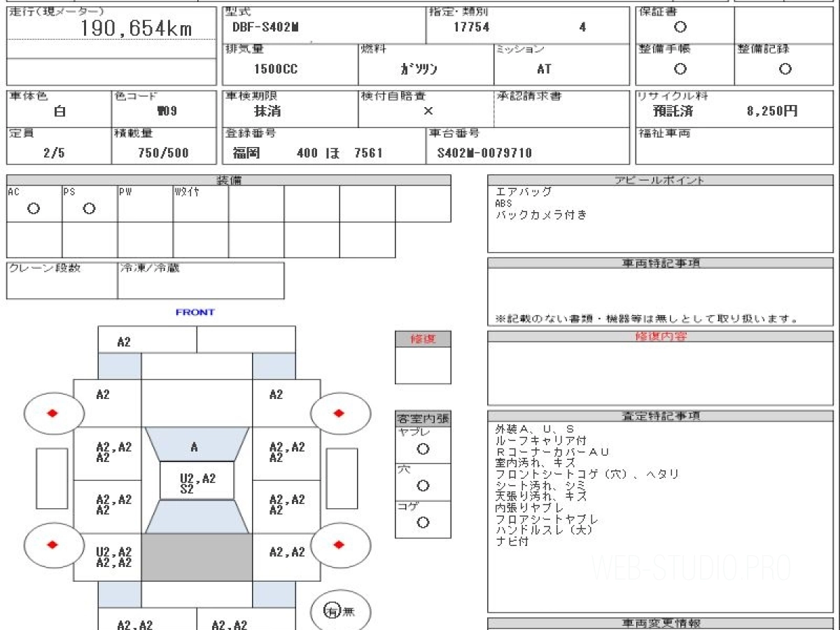Click the フロントシートコゲ(穴)、ヘタリ note
The height and width of the screenshot is (630, 840).
(x=587, y=475)
